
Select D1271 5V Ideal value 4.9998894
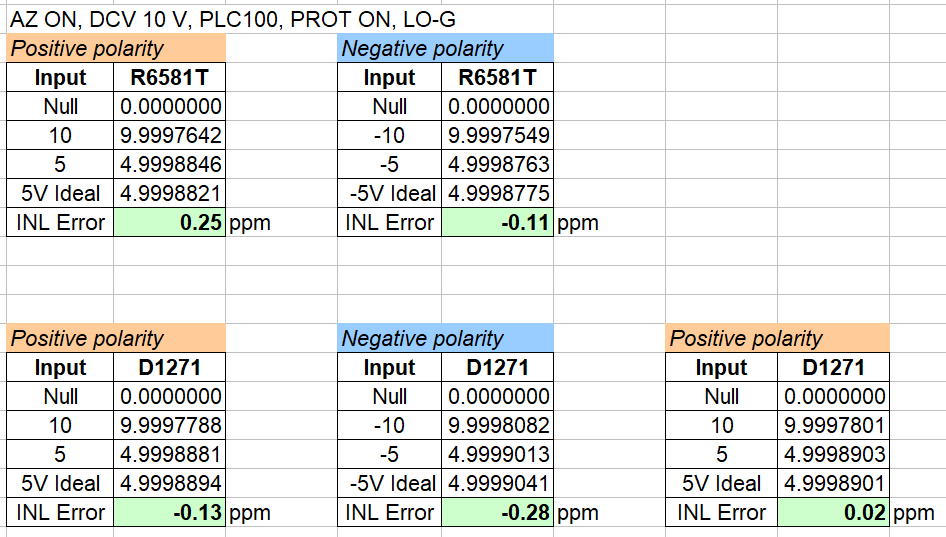(x=170, y=483)
